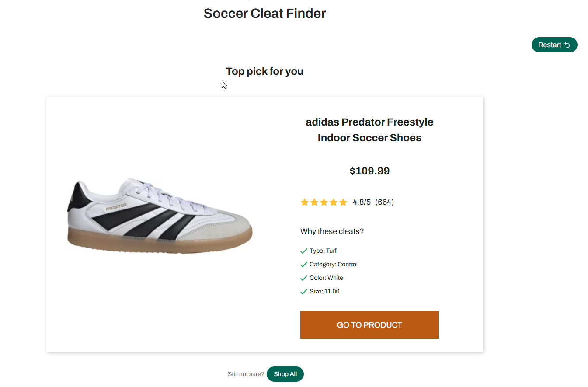Click the Soccer Cleat Finder title
Image resolution: width=588 pixels, height=387 pixels.
[264, 14]
